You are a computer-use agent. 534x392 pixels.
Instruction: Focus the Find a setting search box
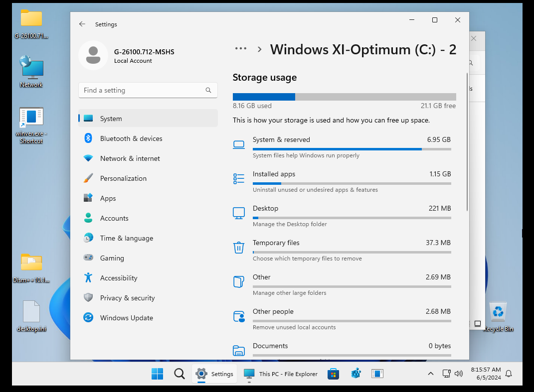(x=148, y=90)
